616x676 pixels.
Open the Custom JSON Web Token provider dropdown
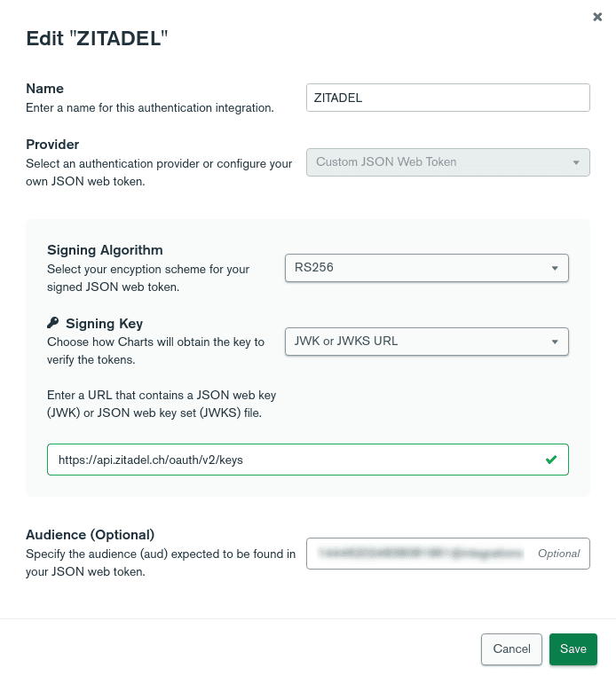(447, 162)
